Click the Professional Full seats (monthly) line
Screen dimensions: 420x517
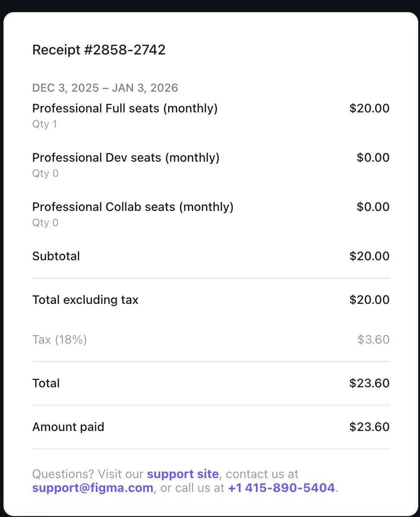[125, 108]
